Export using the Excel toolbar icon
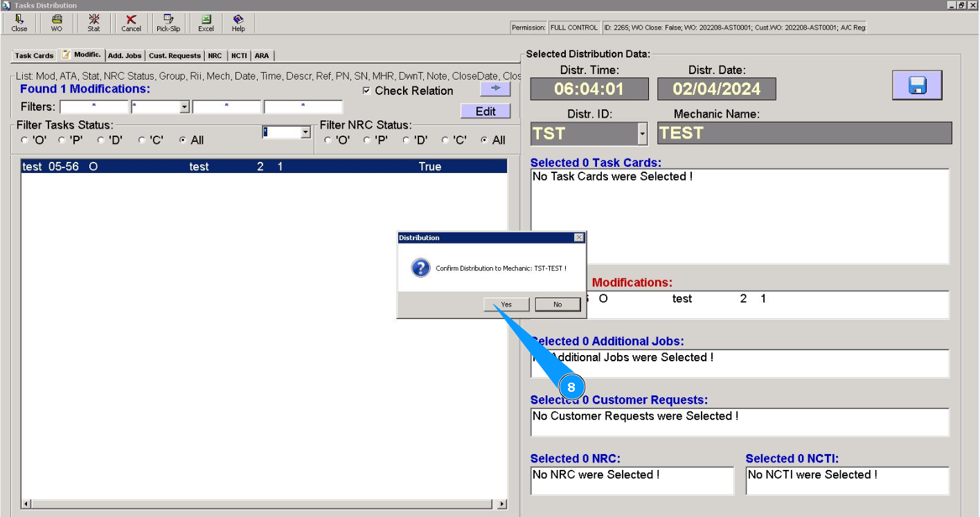The image size is (980, 517). [x=206, y=23]
